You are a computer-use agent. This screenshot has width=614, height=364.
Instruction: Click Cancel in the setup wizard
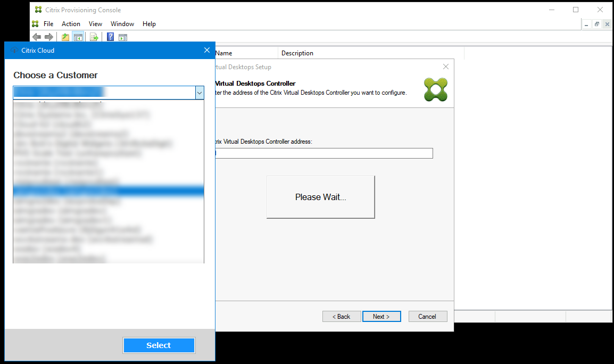[428, 317]
